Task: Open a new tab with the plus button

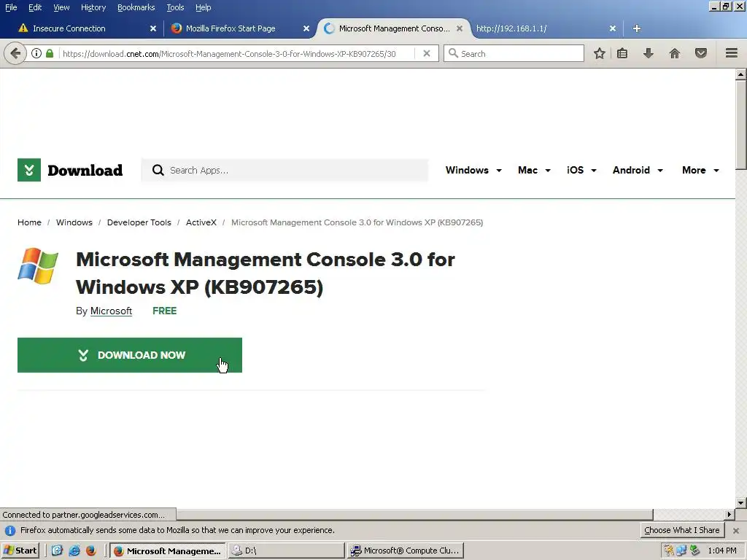Action: pos(636,28)
